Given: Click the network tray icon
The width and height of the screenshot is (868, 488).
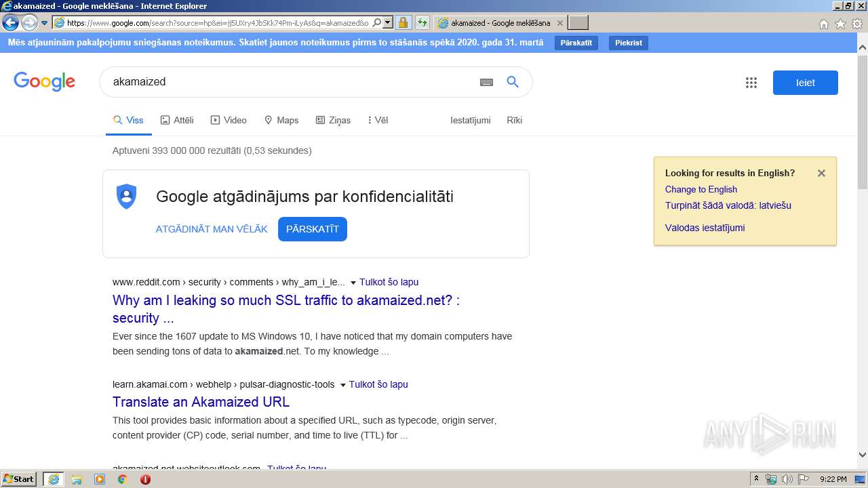Looking at the screenshot, I should pyautogui.click(x=771, y=479).
